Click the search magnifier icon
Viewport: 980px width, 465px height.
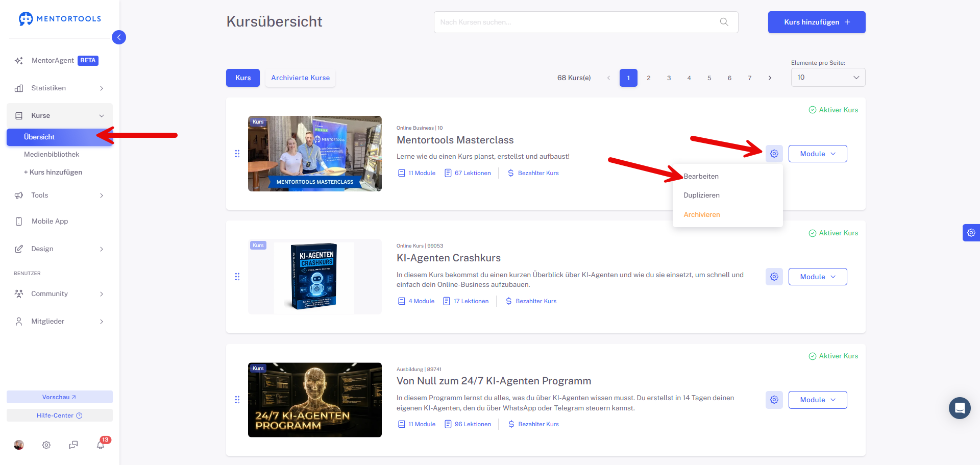coord(724,22)
